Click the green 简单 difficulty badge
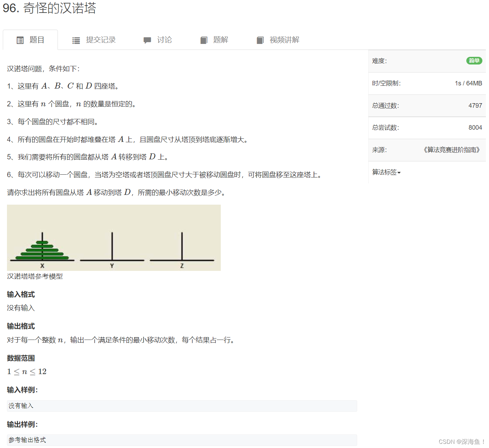This screenshot has width=489, height=448. point(474,61)
